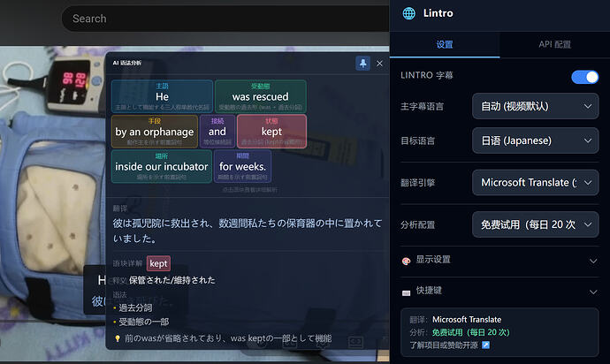Select the 'kept' state chunk card

tap(271, 132)
